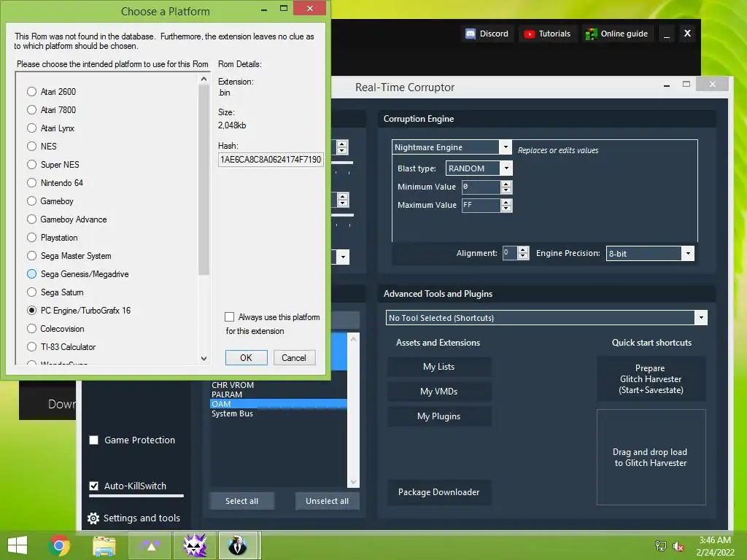Open the suited-man app in the taskbar
The height and width of the screenshot is (560, 747).
click(238, 545)
